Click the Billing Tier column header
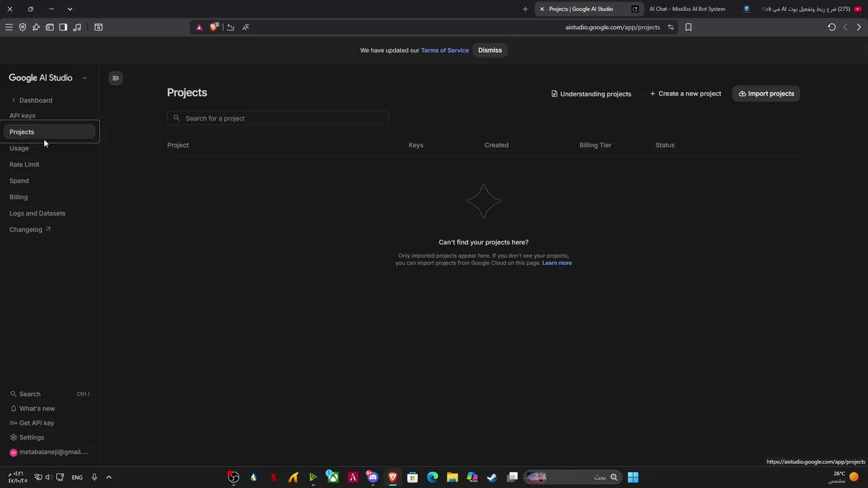868x488 pixels. click(x=595, y=145)
